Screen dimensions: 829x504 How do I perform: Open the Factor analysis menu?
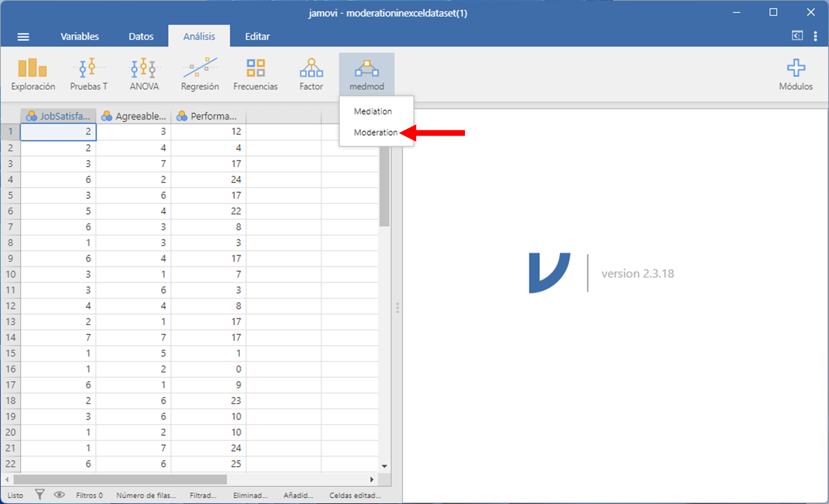(x=311, y=74)
